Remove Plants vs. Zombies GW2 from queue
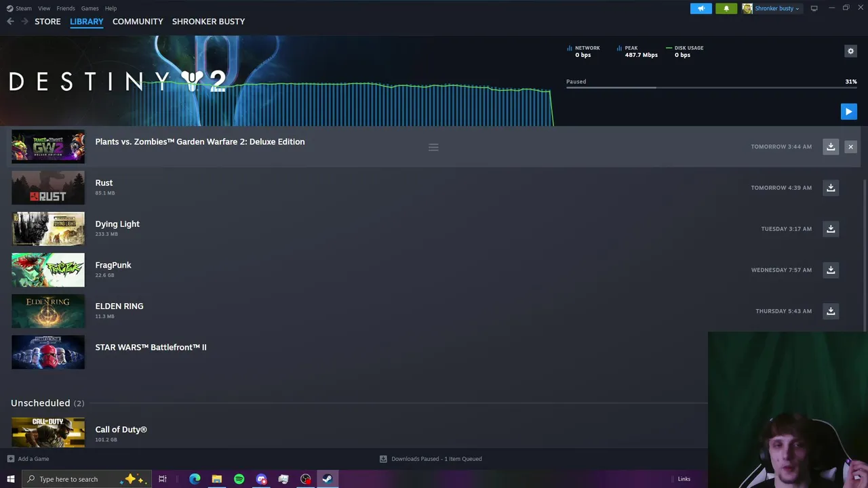Image resolution: width=868 pixels, height=488 pixels. [850, 146]
